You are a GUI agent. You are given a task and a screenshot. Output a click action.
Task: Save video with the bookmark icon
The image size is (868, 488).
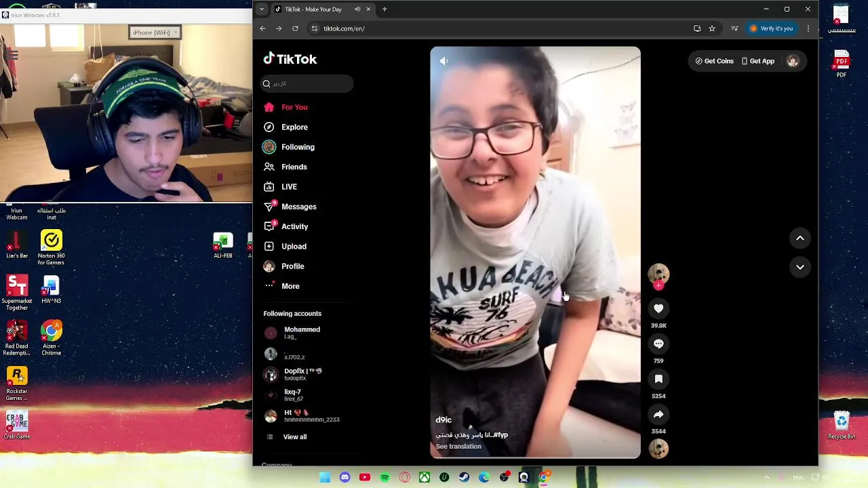[658, 379]
